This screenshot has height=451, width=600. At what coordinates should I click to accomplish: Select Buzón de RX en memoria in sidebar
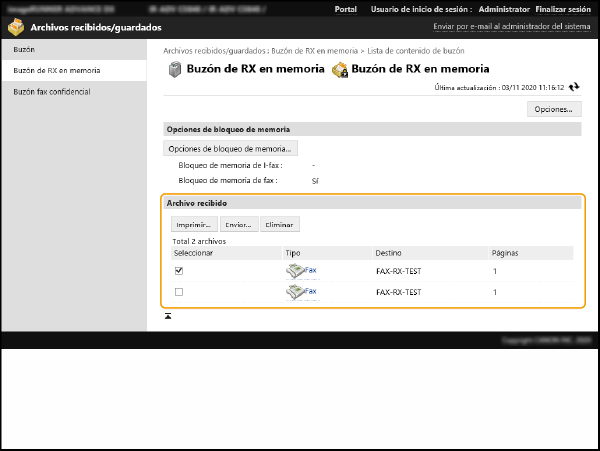coord(56,71)
